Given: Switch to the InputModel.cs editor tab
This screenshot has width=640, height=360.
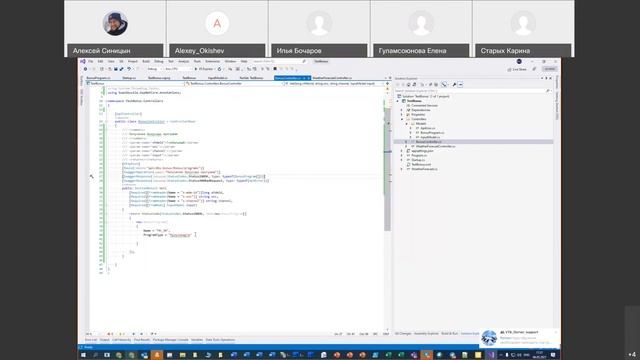Looking at the screenshot, I should [x=218, y=78].
